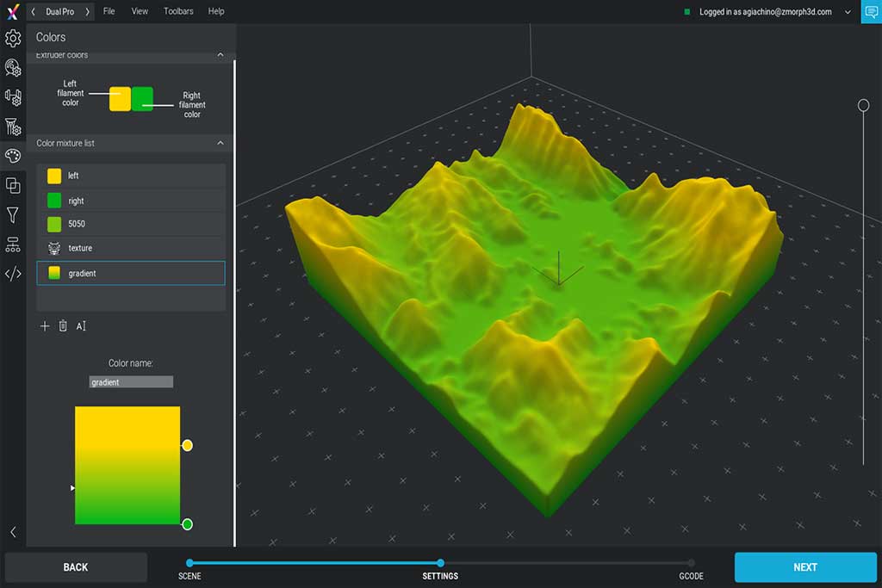
Task: Delete selected color using trash icon
Action: coord(63,326)
